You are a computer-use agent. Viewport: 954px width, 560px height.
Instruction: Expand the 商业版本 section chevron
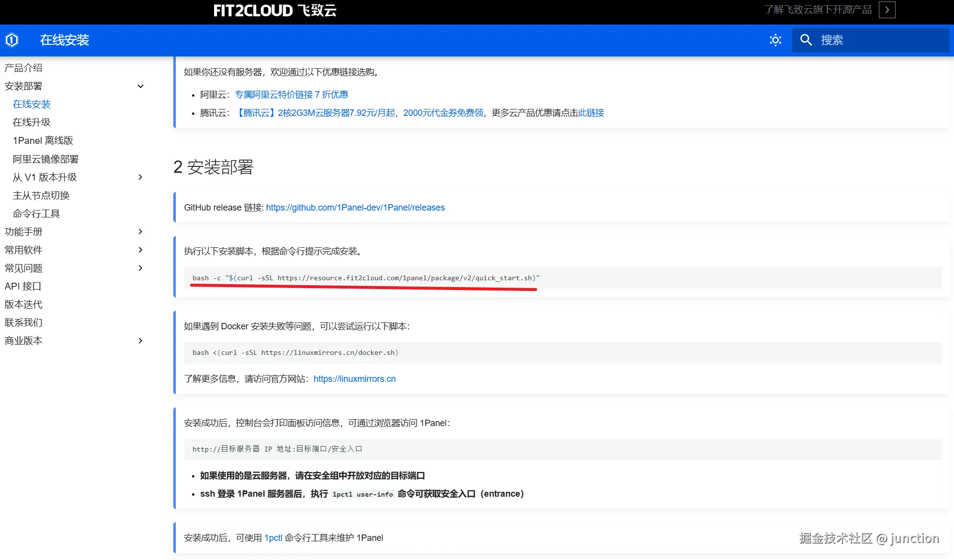[x=140, y=341]
